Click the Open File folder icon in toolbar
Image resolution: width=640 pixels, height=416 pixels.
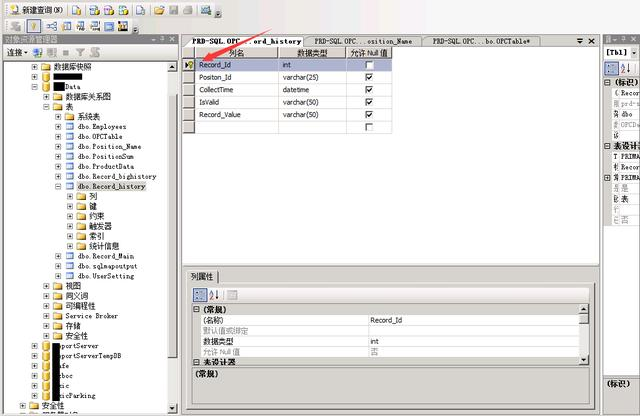coord(160,9)
